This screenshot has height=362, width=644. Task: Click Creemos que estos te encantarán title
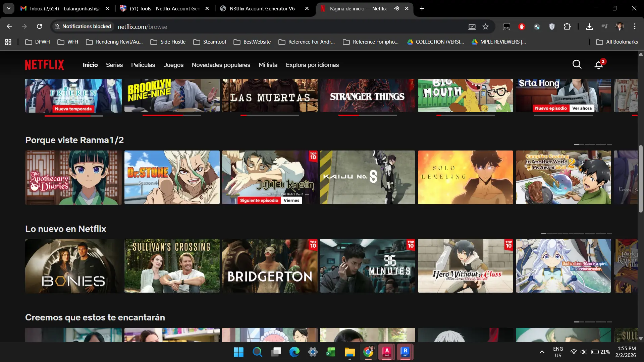point(95,317)
